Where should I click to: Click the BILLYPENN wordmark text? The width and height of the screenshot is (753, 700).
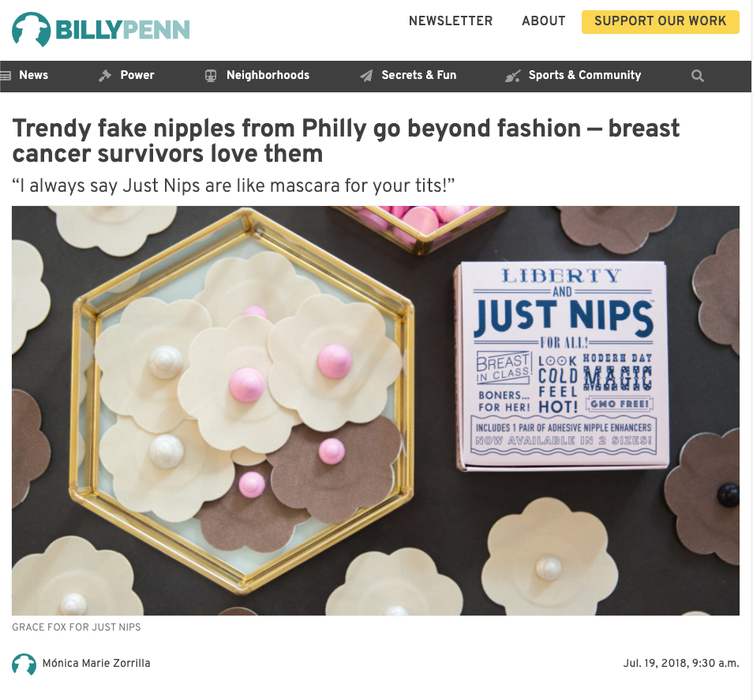122,30
